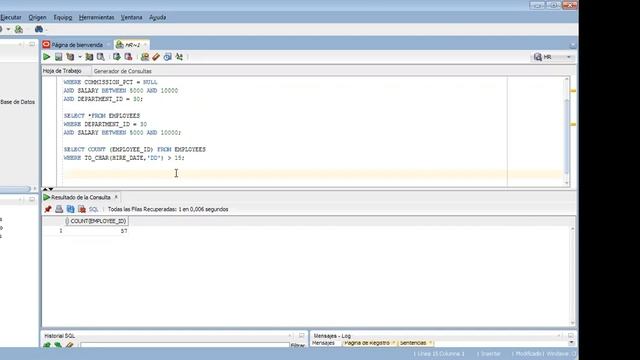Switch to Hoja de Trabajo tab

(x=62, y=71)
